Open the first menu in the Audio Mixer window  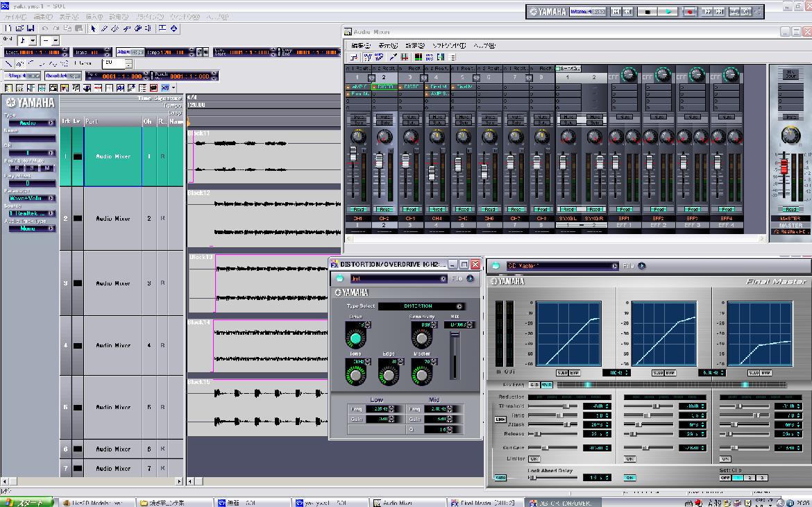click(x=360, y=46)
